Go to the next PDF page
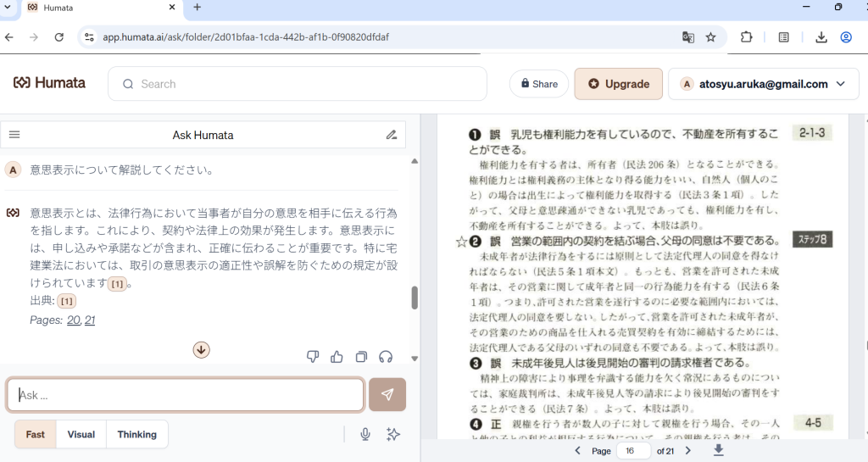The height and width of the screenshot is (462, 868). [x=688, y=451]
